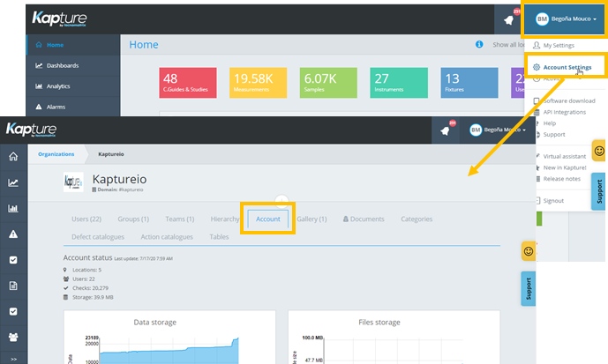
Task: Switch to the Hierarchy tab
Action: click(x=225, y=219)
